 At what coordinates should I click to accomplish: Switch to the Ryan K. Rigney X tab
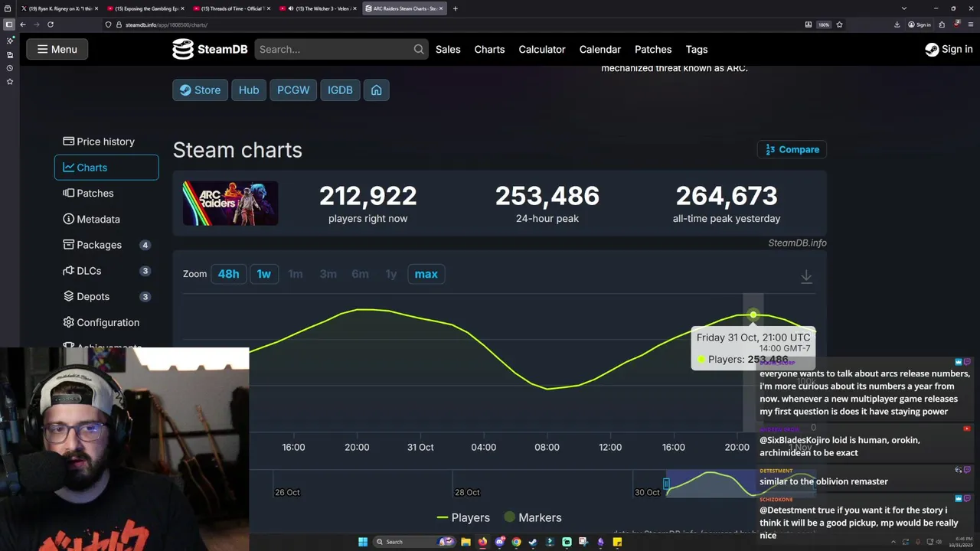point(60,8)
